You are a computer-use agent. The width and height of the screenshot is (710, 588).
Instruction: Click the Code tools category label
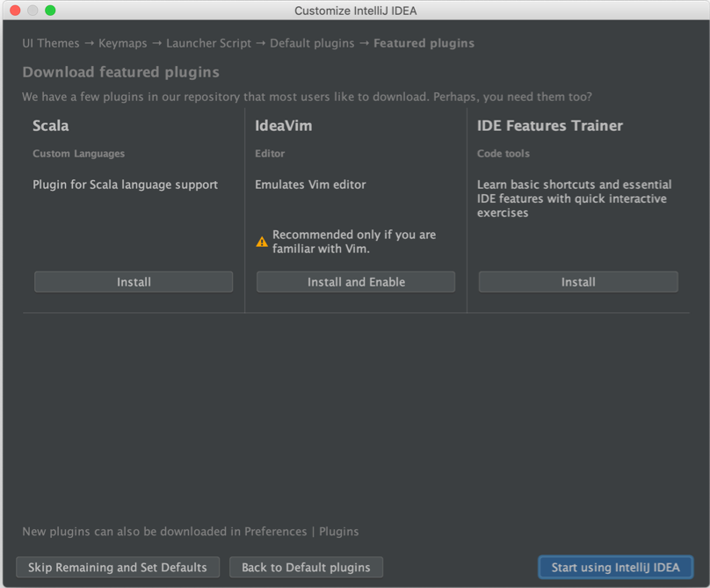pos(504,154)
